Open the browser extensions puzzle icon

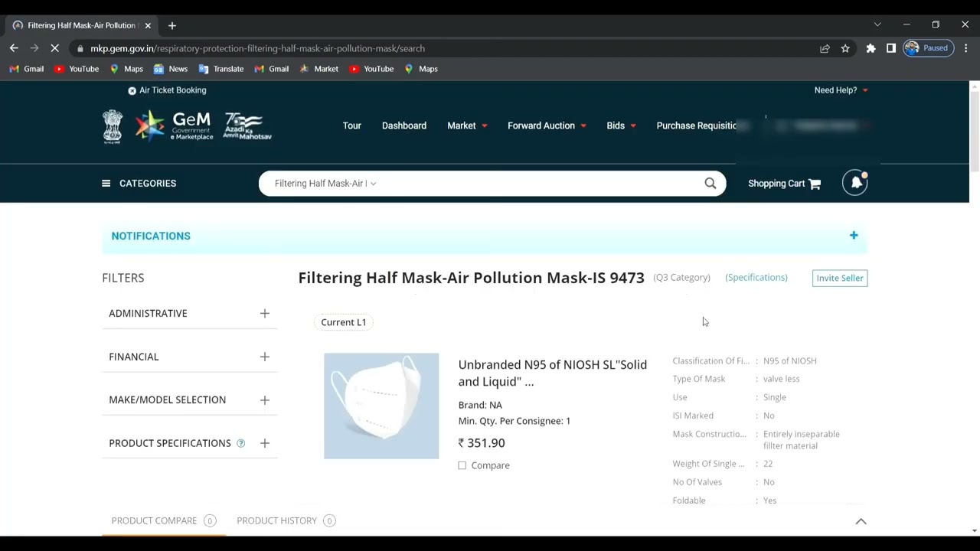[x=871, y=48]
